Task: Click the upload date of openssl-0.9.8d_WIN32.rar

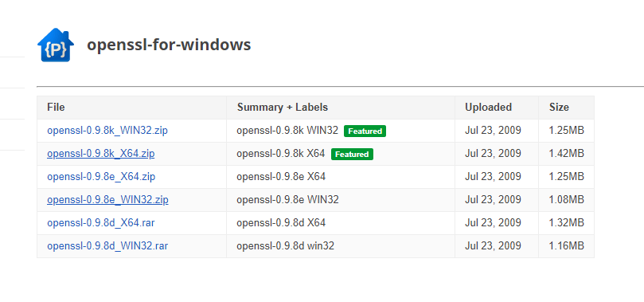Action: click(493, 245)
